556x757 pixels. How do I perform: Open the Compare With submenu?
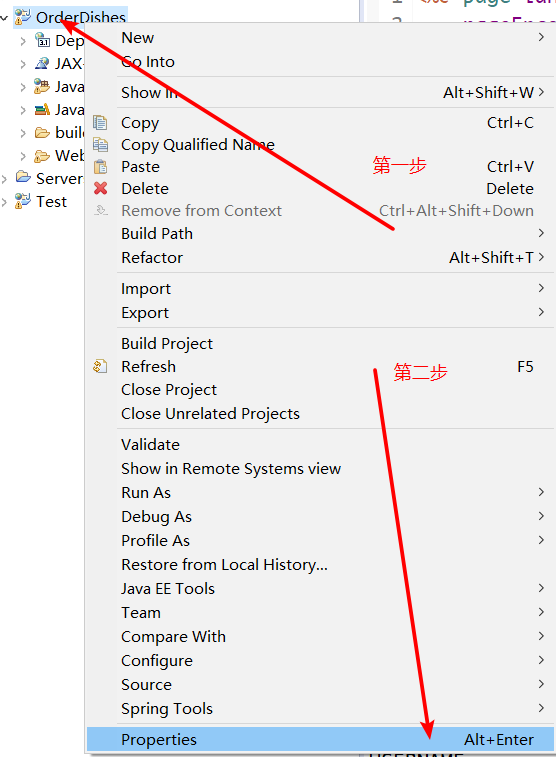click(319, 636)
